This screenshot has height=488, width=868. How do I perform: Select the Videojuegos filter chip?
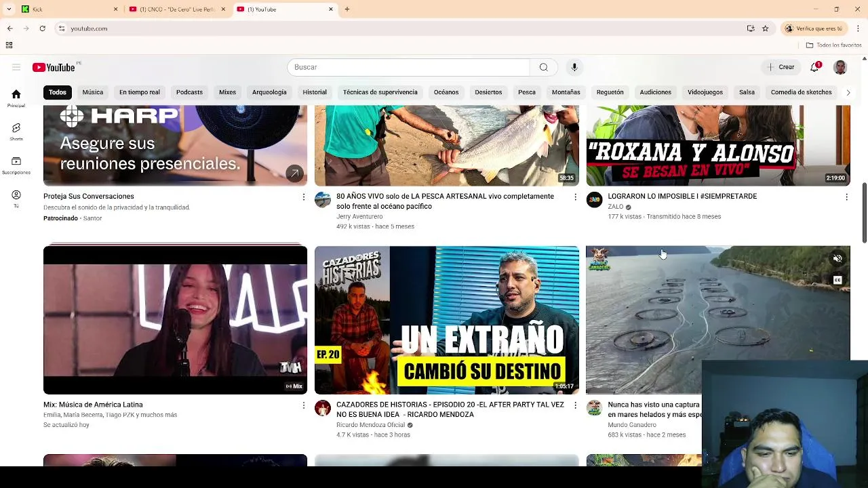pos(705,92)
